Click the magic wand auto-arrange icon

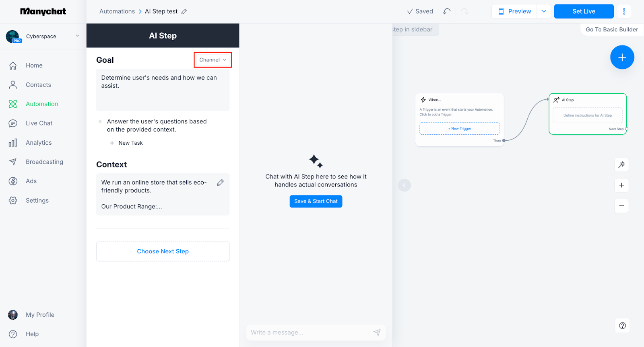[621, 164]
